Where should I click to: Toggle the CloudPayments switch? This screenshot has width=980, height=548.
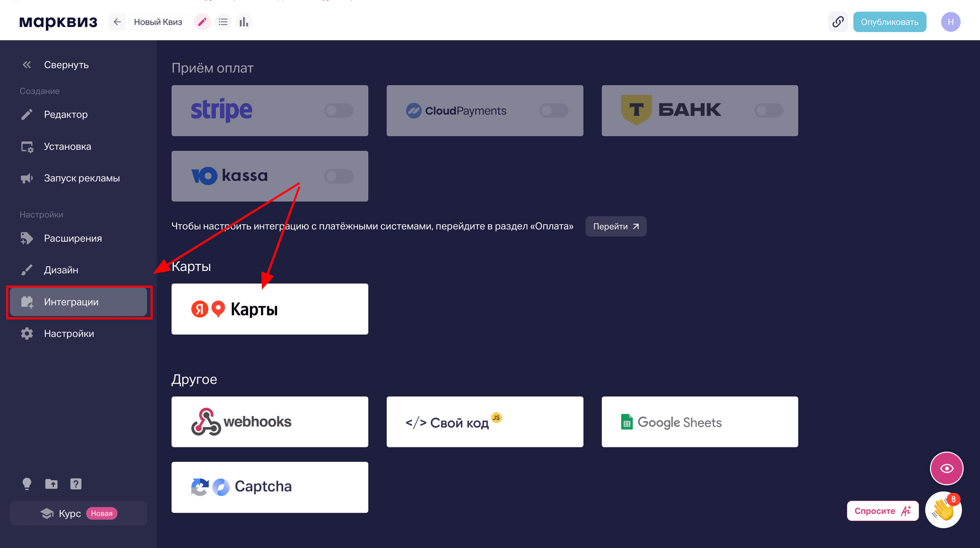554,110
